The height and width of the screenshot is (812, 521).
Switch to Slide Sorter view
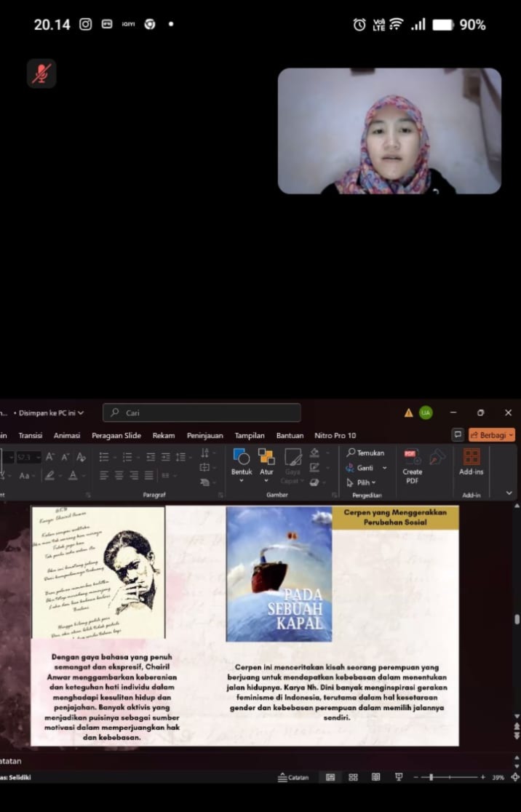point(353,777)
